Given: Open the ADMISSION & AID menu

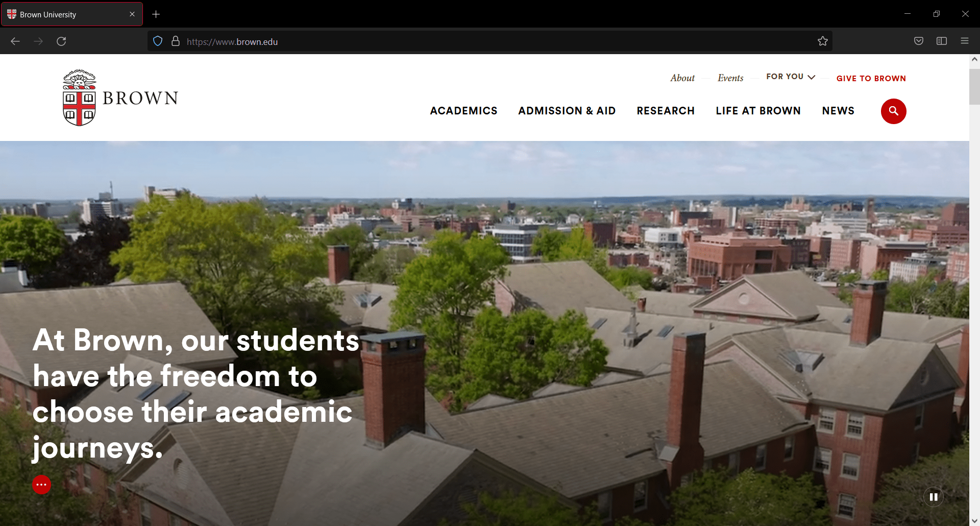Looking at the screenshot, I should point(567,111).
